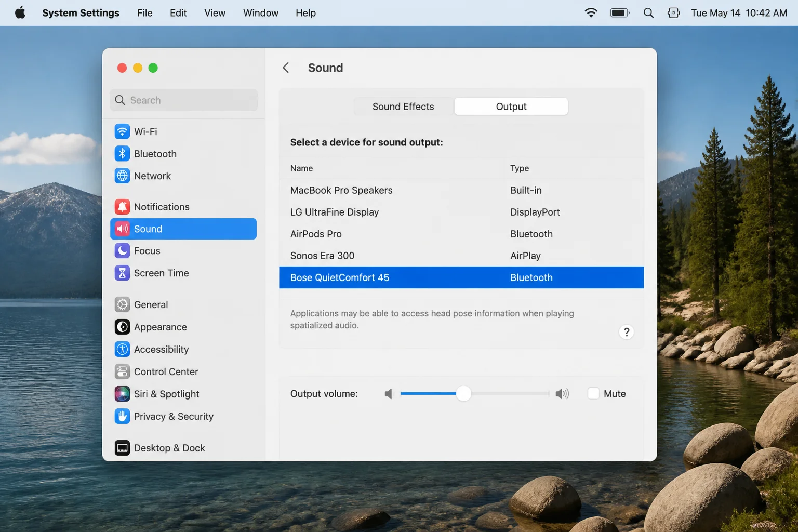798x532 pixels.
Task: Click the Notifications bell icon
Action: pos(122,207)
